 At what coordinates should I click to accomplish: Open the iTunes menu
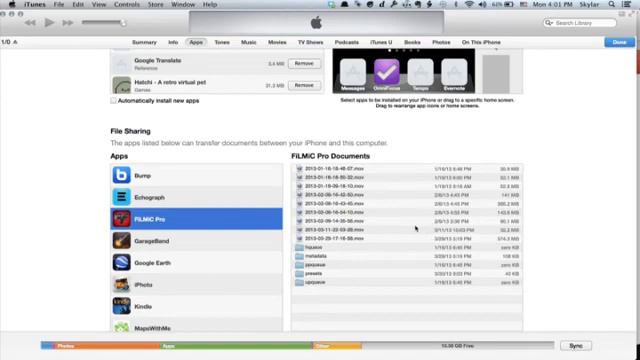(x=35, y=4)
